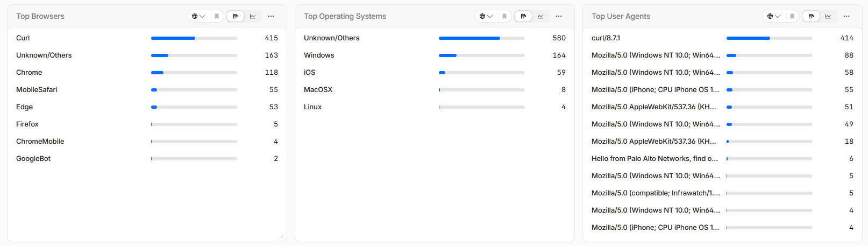Click the Chrome row progress bar
Screen dimensions: 868x246
[x=194, y=73]
